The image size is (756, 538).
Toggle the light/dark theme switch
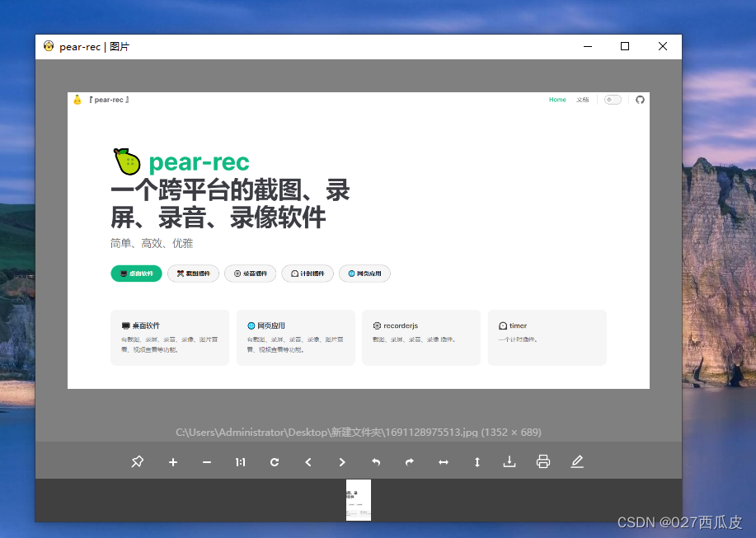click(x=612, y=99)
